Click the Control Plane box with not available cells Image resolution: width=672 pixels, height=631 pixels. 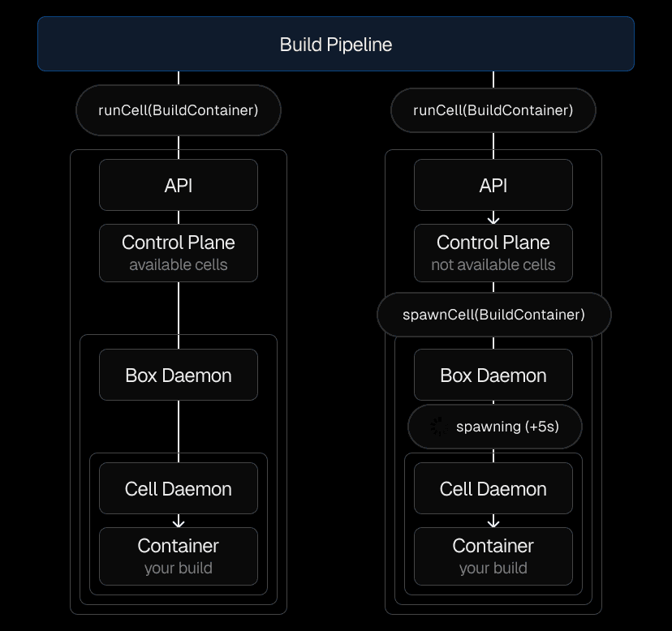pos(493,252)
